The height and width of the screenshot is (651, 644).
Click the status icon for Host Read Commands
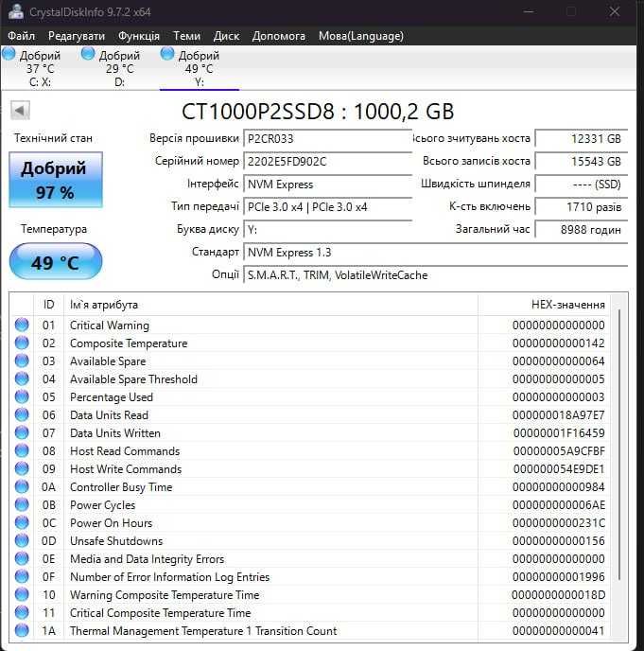[x=22, y=451]
